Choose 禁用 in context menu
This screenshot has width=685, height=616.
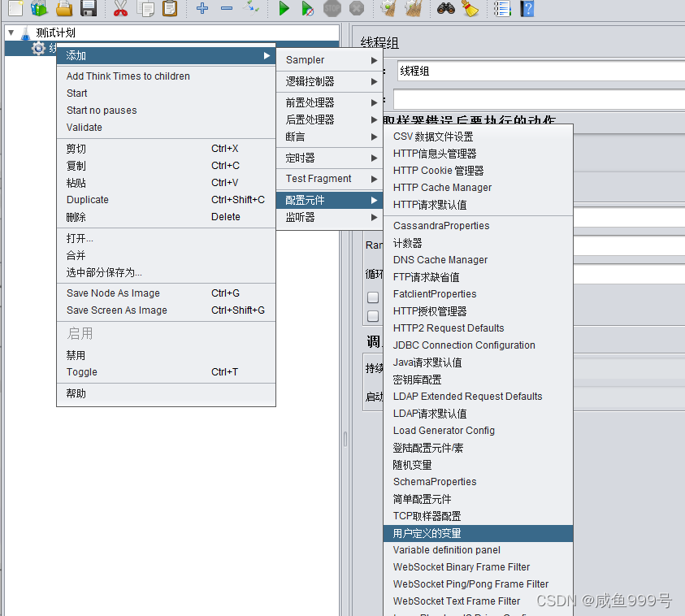click(166, 355)
